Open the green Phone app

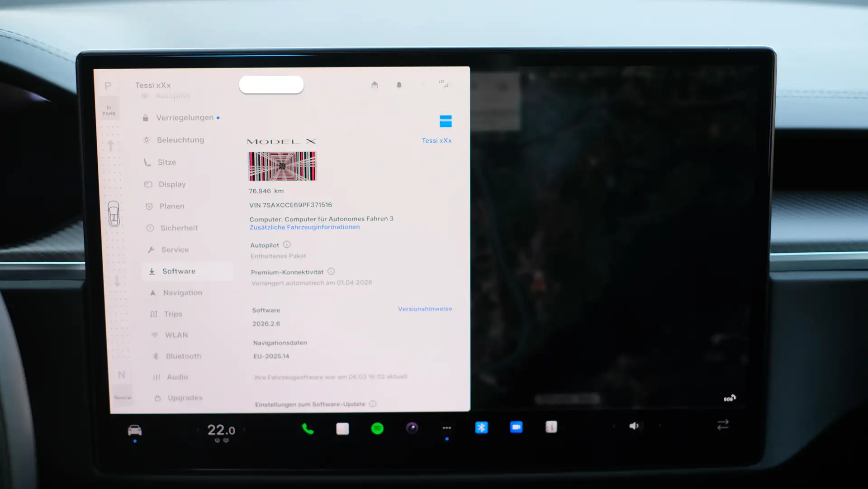tap(308, 429)
